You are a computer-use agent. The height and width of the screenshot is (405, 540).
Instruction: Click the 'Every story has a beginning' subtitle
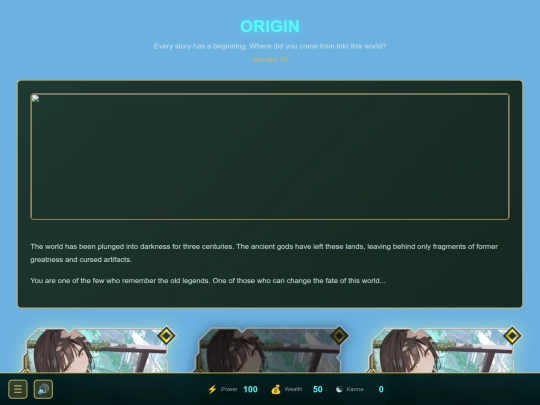click(x=270, y=46)
